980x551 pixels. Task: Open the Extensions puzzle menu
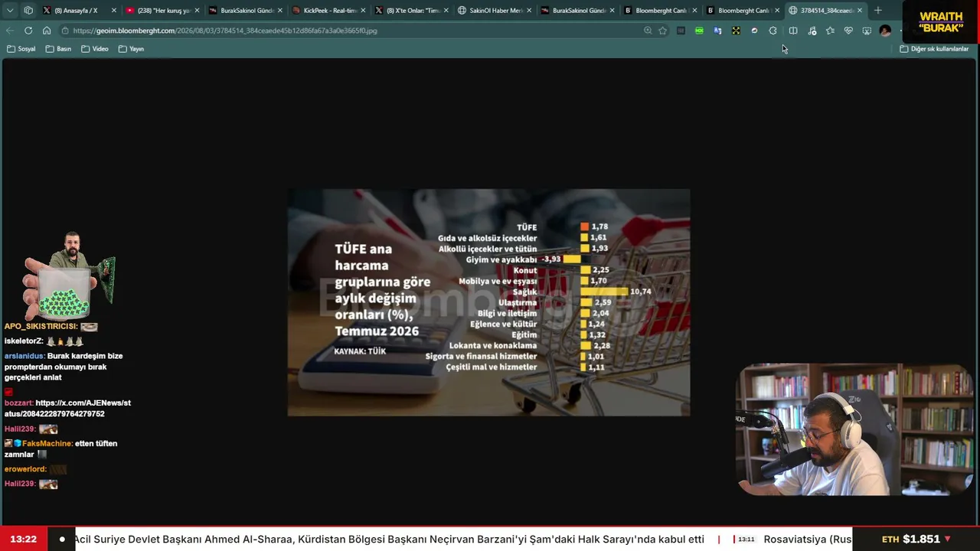[x=773, y=31]
